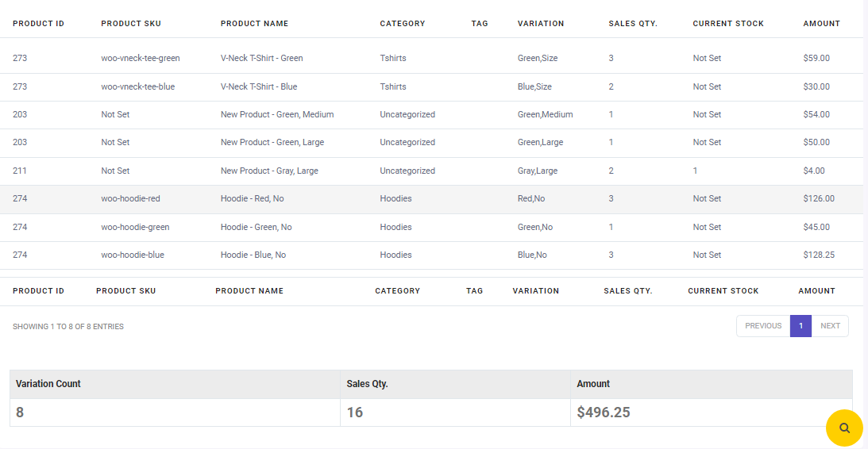Sort by Sales Qty. column header
The width and height of the screenshot is (868, 449).
pos(633,24)
